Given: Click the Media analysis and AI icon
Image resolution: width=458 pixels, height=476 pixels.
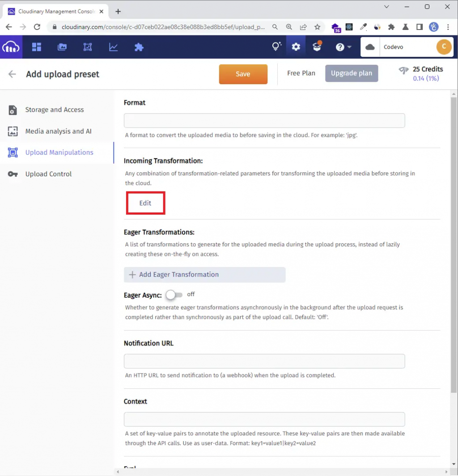Looking at the screenshot, I should (13, 132).
